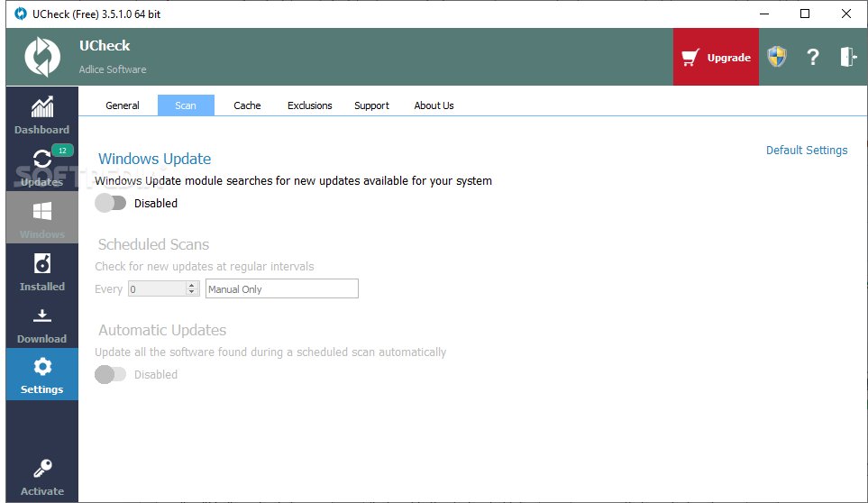
Task: Click the Windows Update heading
Action: (154, 159)
